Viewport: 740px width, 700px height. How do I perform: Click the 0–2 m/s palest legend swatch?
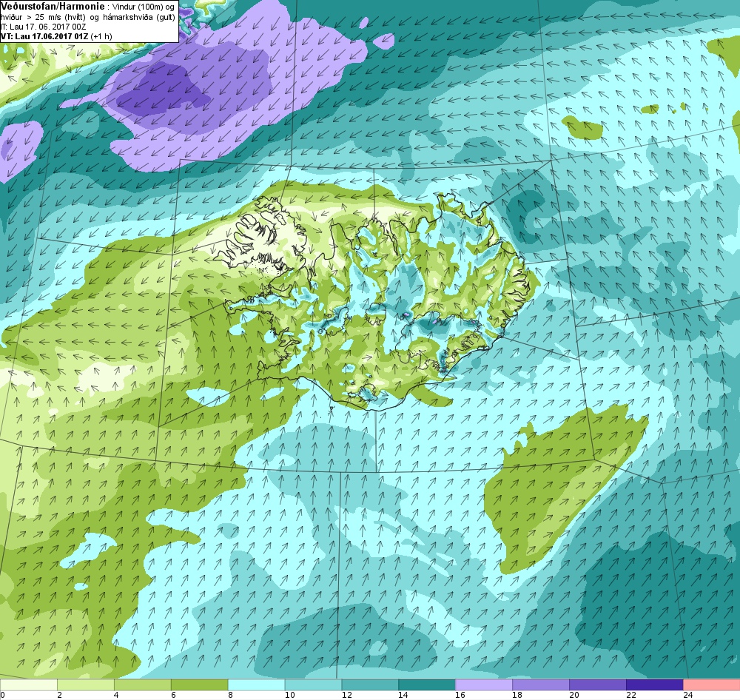(28, 684)
